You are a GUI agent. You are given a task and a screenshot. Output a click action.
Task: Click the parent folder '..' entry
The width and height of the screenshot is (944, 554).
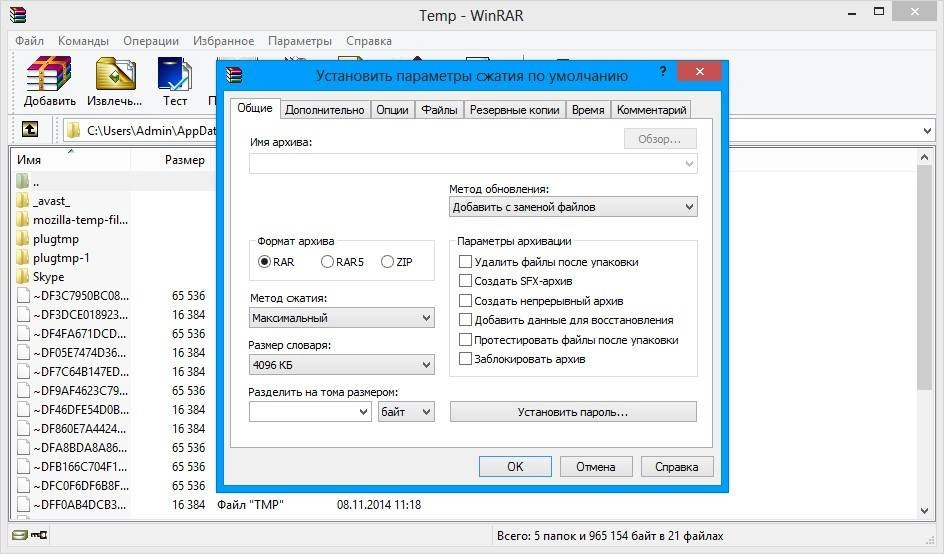coord(28,181)
